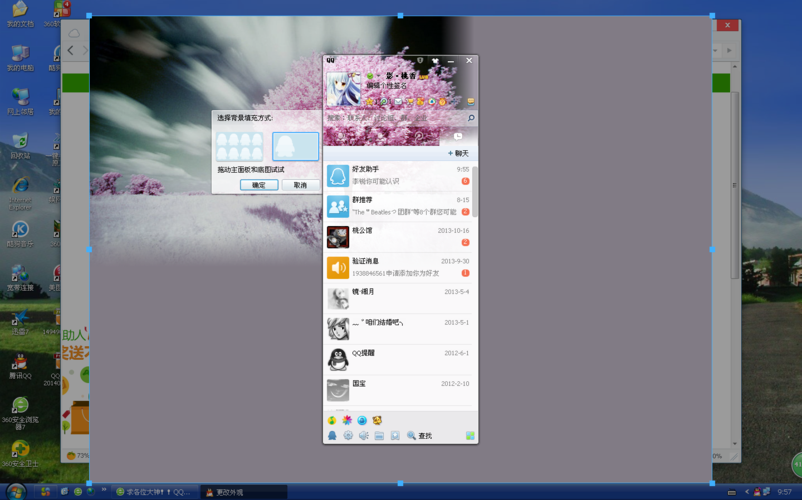The height and width of the screenshot is (500, 802).
Task: Click the 确定 button
Action: tap(259, 185)
